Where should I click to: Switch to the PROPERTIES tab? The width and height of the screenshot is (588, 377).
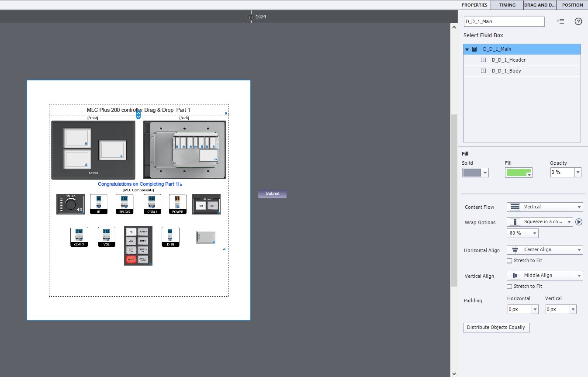(474, 5)
